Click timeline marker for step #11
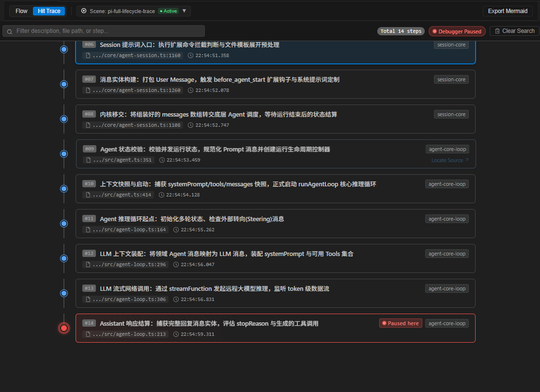Viewport: 540px width, 392px height. 64,224
